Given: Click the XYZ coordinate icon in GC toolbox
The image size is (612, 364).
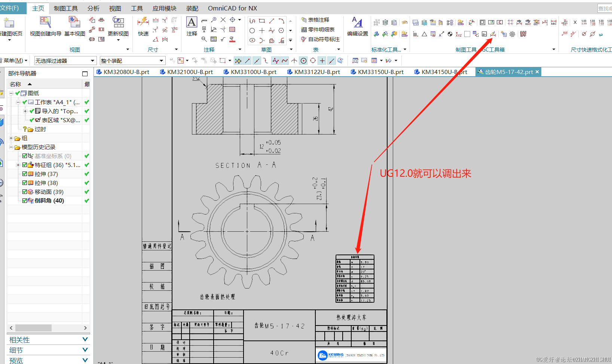Looking at the screenshot, I should pyautogui.click(x=459, y=34).
